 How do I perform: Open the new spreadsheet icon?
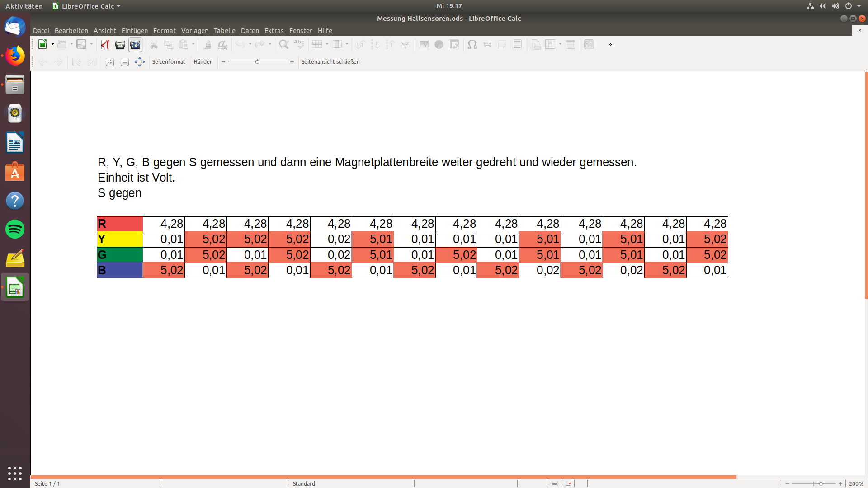42,44
